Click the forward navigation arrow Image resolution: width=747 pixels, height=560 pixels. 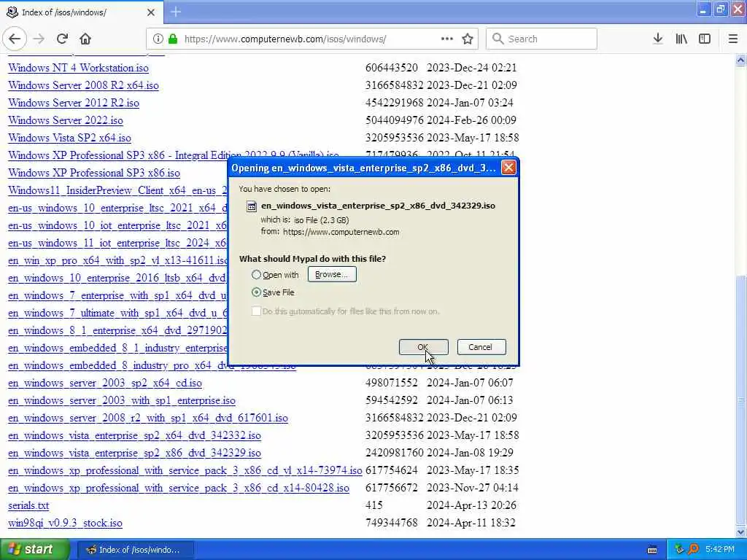(39, 39)
